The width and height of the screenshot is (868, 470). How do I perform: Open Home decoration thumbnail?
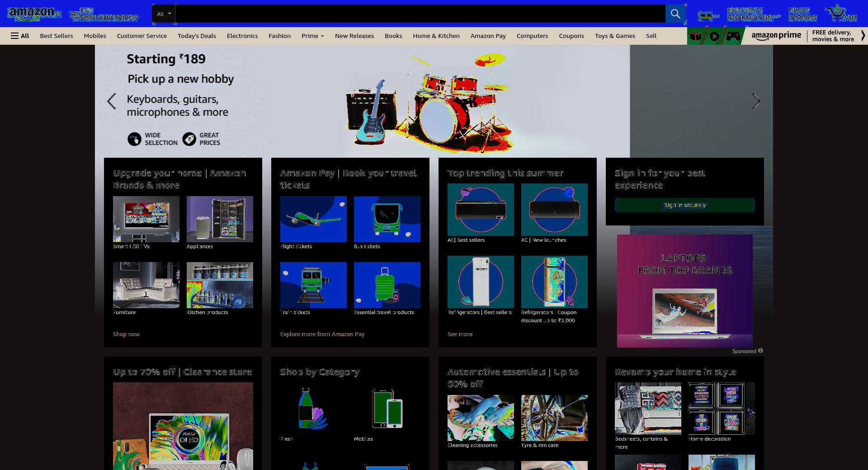click(722, 409)
